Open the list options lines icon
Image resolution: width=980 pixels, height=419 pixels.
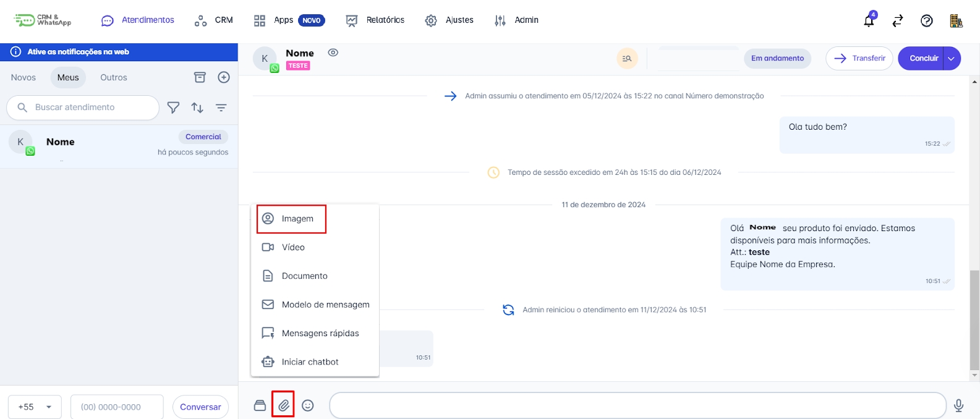pos(221,108)
